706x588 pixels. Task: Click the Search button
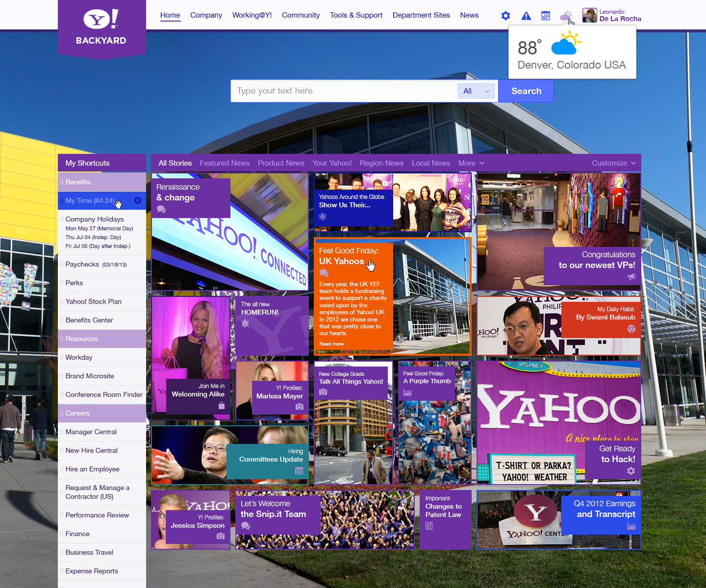526,91
